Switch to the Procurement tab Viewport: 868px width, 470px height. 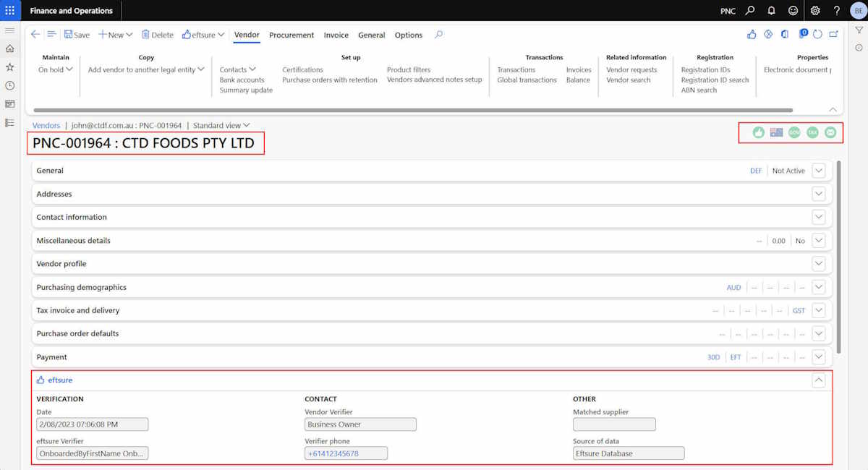tap(292, 35)
